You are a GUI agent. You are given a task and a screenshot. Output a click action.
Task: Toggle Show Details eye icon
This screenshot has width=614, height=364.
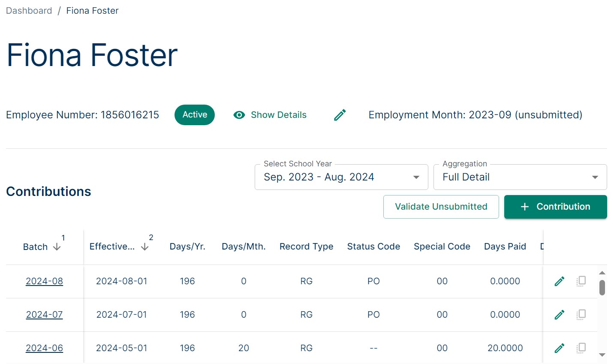[x=239, y=115]
